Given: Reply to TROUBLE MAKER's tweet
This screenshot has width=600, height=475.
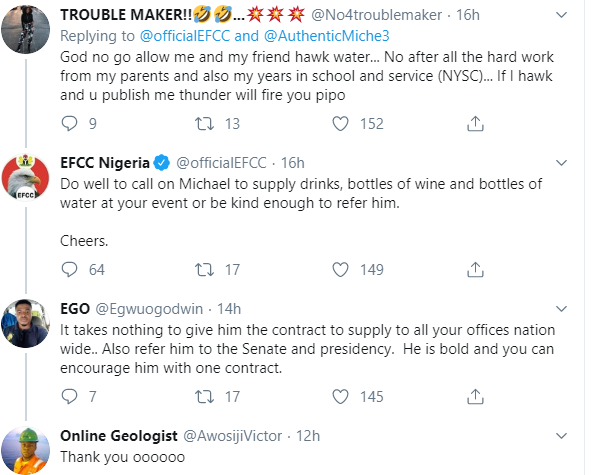Looking at the screenshot, I should coord(70,124).
